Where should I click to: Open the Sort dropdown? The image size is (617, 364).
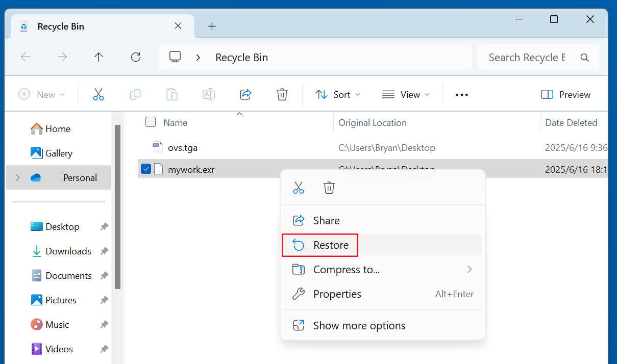337,94
